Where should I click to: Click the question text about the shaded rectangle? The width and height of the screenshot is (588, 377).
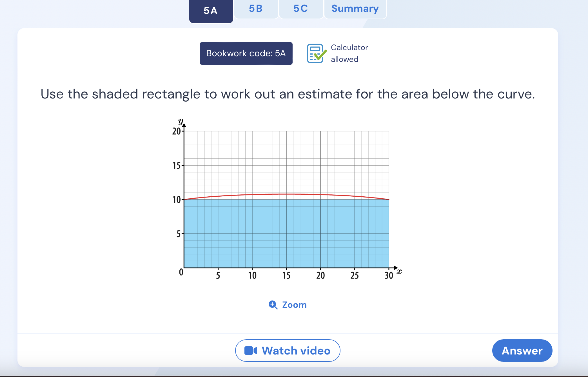[x=288, y=94]
